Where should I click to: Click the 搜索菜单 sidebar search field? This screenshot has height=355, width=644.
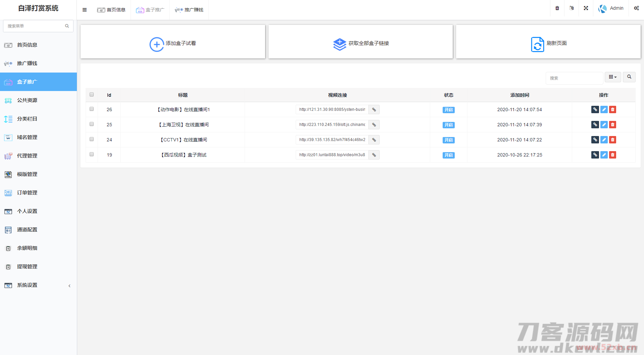point(35,26)
